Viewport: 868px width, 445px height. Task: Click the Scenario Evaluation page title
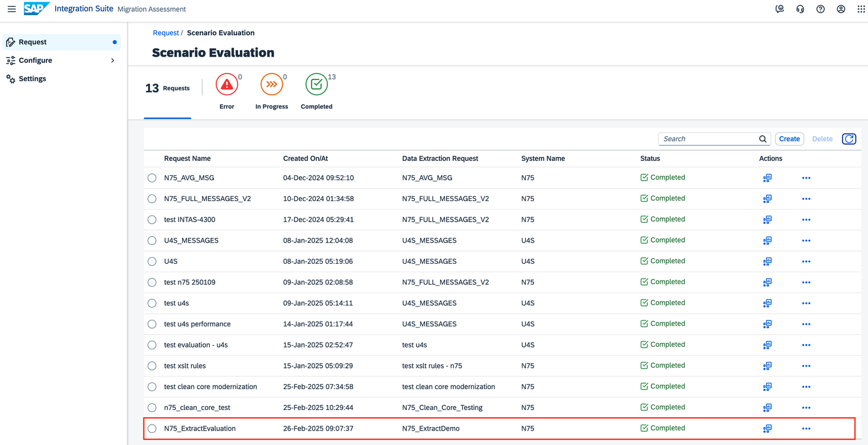point(213,53)
